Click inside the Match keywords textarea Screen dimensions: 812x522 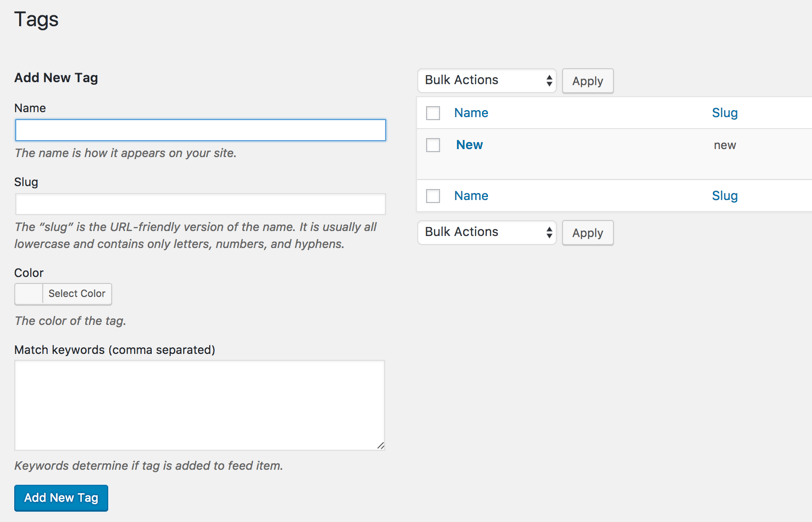200,405
